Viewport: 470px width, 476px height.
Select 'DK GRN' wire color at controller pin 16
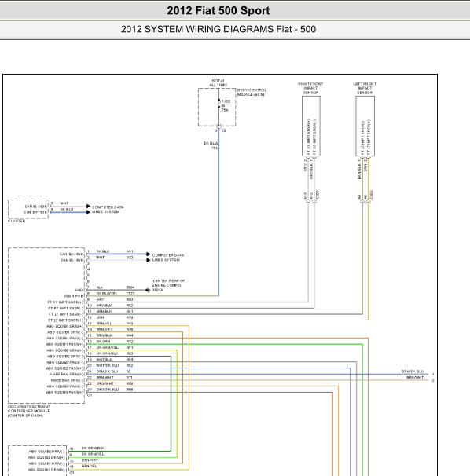click(103, 342)
